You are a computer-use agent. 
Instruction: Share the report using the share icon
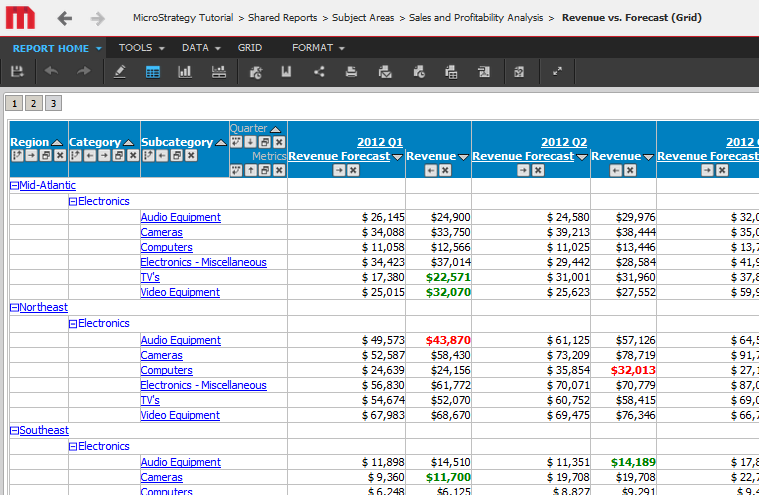(x=319, y=72)
